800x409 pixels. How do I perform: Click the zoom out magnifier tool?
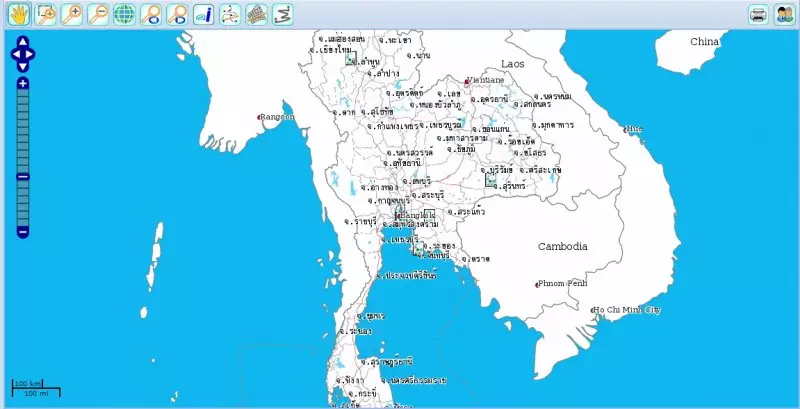click(x=97, y=14)
